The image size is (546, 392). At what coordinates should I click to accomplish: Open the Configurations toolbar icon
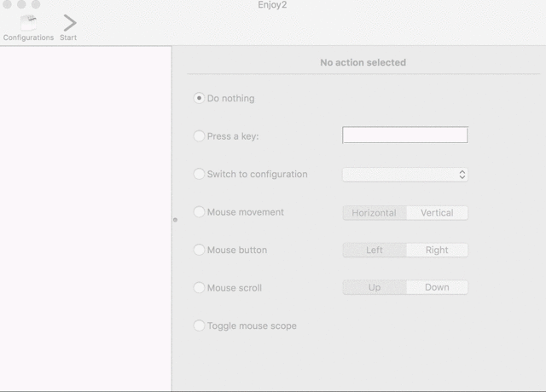(28, 23)
